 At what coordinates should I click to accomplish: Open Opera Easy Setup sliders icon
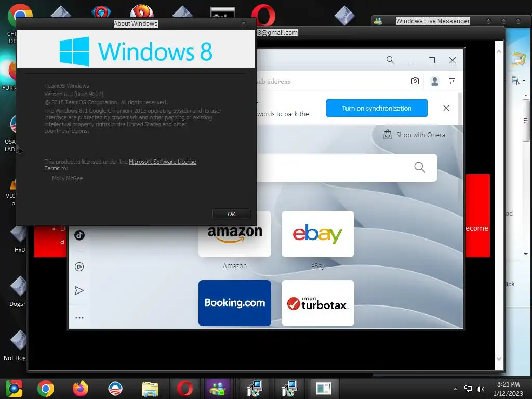pos(452,81)
